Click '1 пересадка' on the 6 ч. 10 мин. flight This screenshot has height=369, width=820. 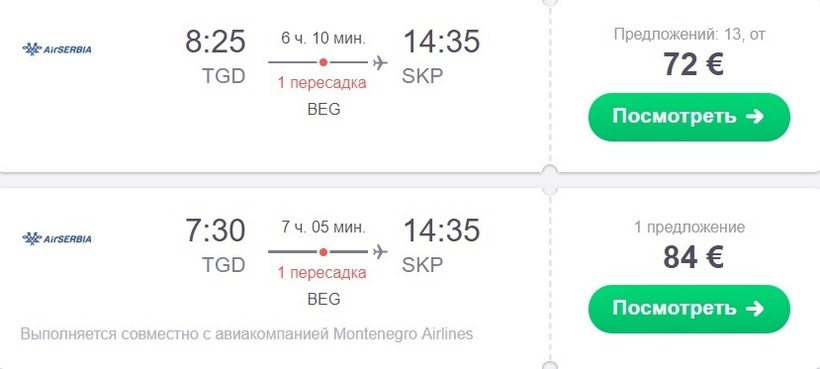(x=322, y=83)
